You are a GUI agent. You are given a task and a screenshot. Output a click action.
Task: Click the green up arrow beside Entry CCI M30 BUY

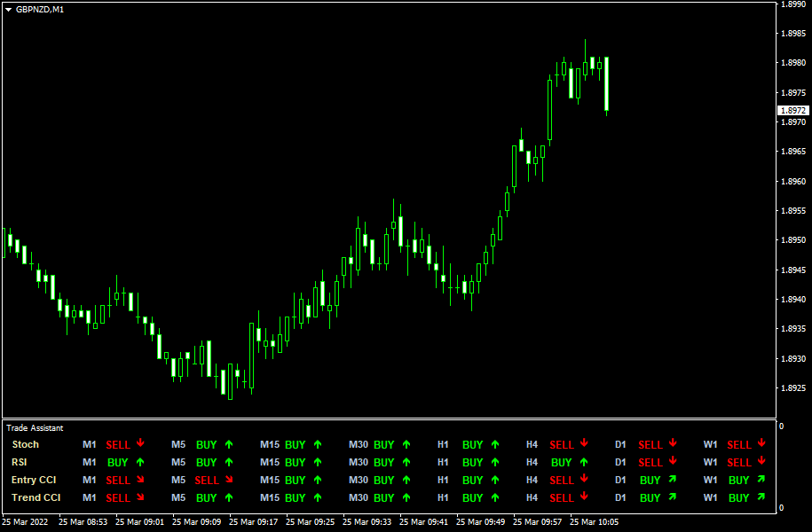(x=406, y=480)
